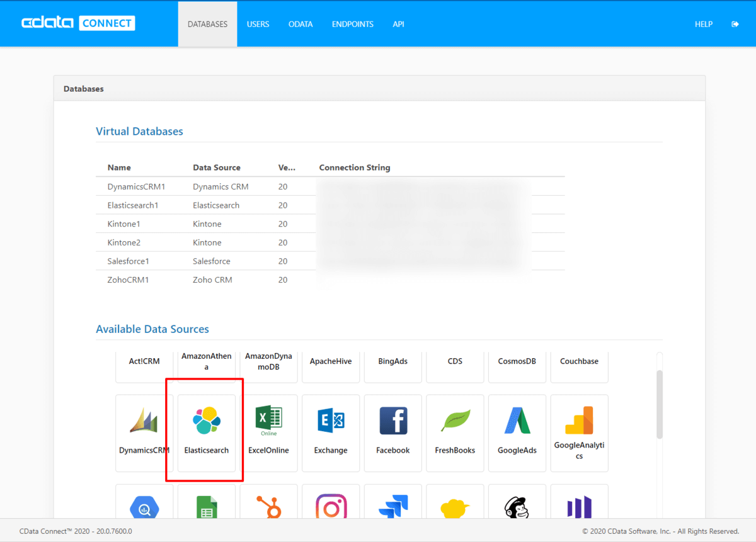Open the ExcelOnline data source
756x542 pixels.
pos(268,432)
